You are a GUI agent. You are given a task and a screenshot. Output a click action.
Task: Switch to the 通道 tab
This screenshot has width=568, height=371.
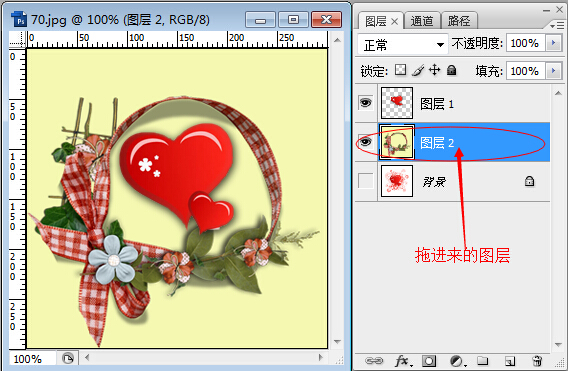click(x=422, y=21)
